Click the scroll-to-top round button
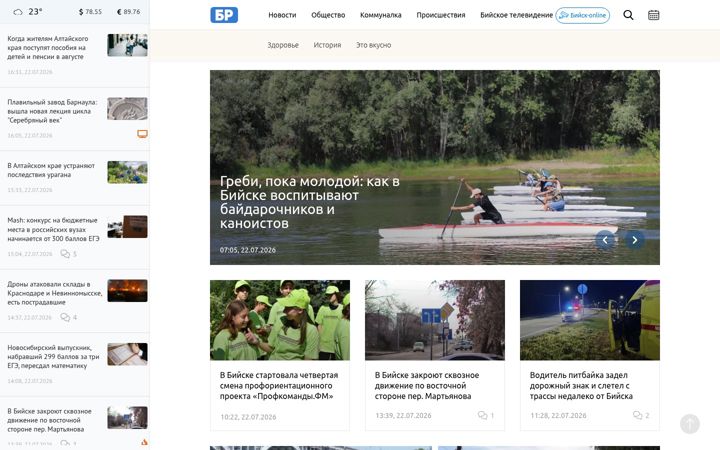 click(x=690, y=424)
